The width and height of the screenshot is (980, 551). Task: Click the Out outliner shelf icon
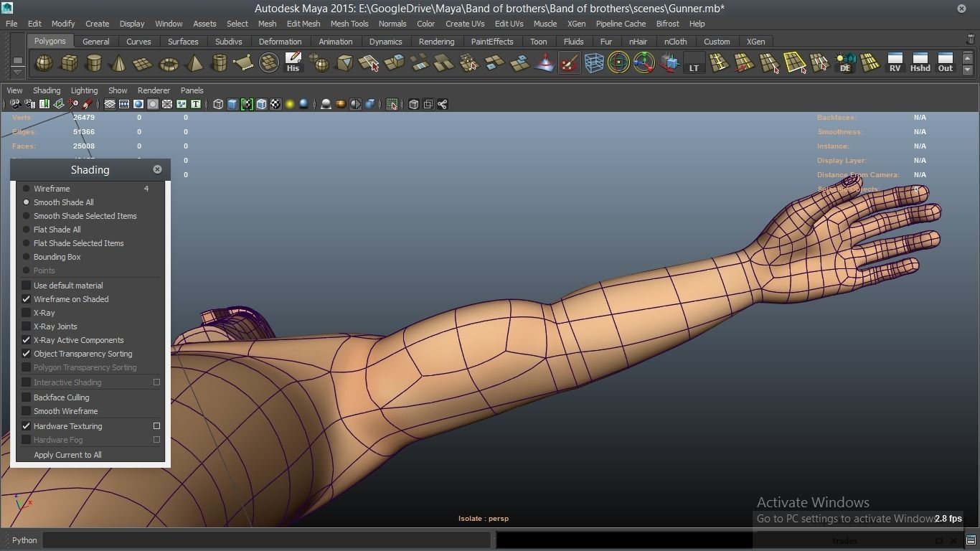(945, 63)
